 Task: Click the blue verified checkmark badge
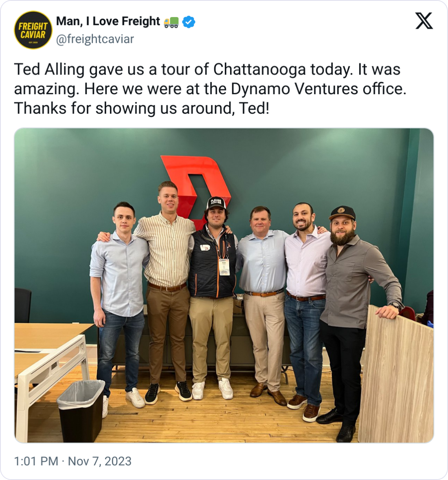(x=189, y=22)
